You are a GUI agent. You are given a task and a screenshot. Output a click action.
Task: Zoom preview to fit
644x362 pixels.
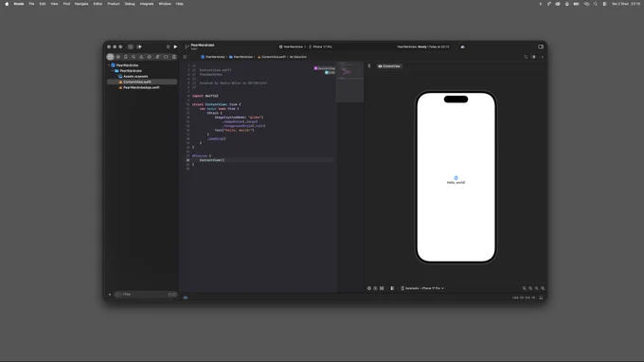(536, 288)
